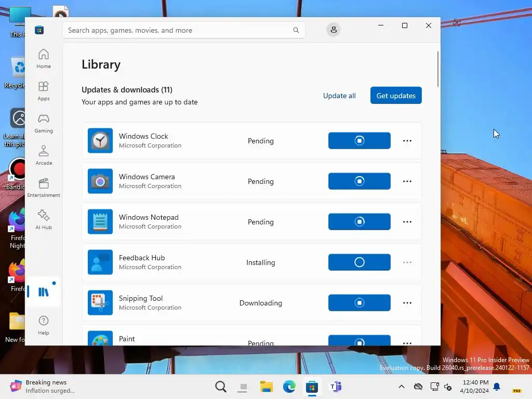Show hidden system tray icons
Image resolution: width=532 pixels, height=399 pixels.
[x=402, y=387]
